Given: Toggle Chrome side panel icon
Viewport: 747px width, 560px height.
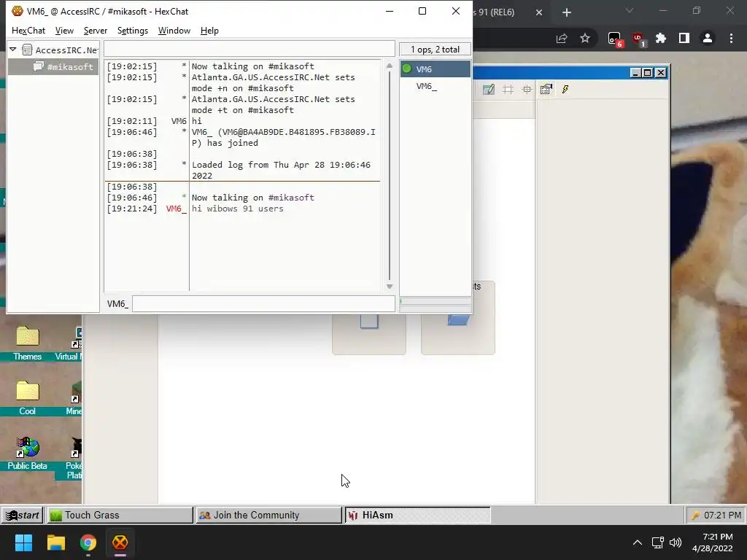Looking at the screenshot, I should (x=684, y=38).
